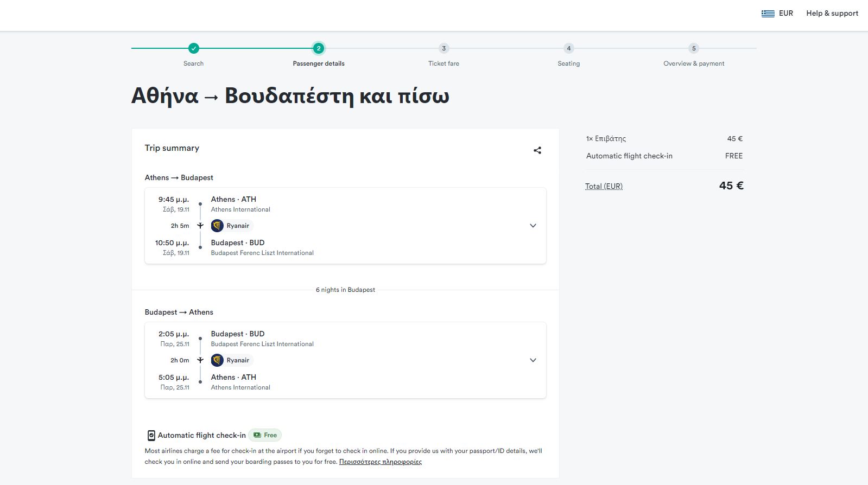Click the 6 nights in Budapest label
Viewport: 868px width, 485px height.
pyautogui.click(x=345, y=290)
